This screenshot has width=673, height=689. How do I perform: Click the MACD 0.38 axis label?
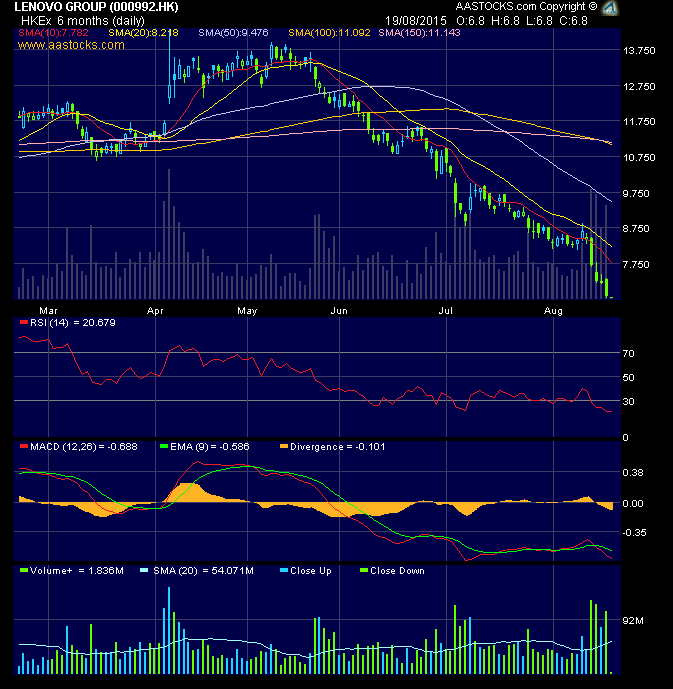click(x=633, y=473)
